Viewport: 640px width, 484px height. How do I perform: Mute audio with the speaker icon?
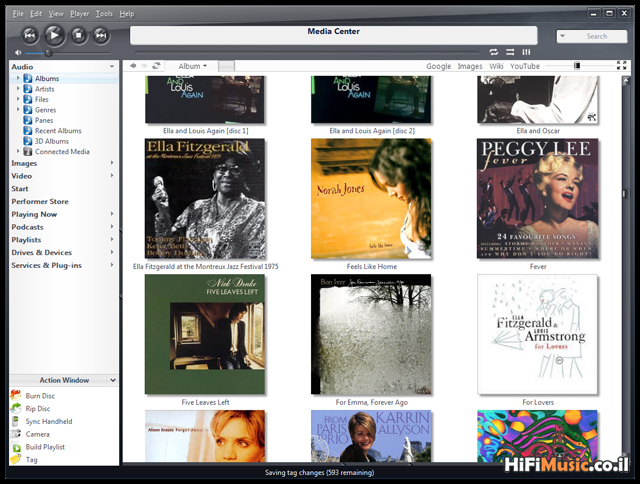[x=18, y=53]
